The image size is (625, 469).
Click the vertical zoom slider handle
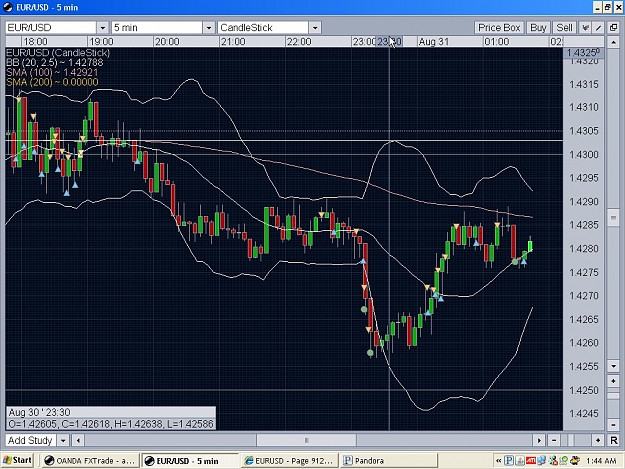pos(613,396)
